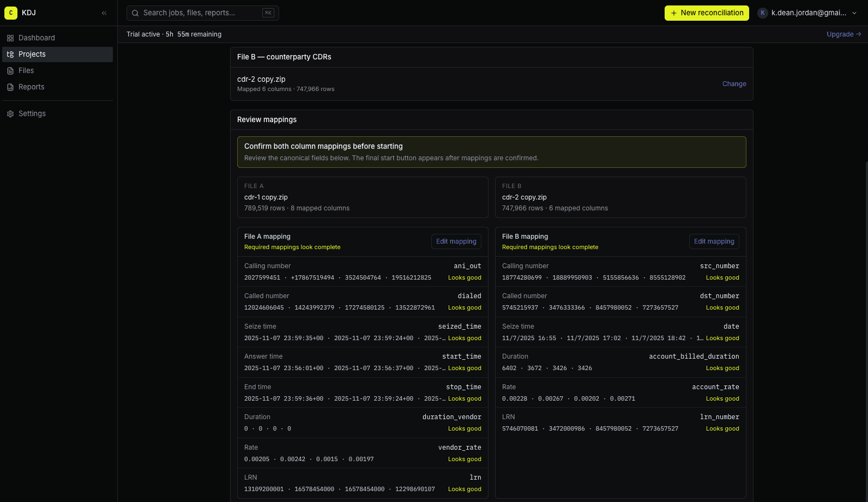Image resolution: width=868 pixels, height=502 pixels.
Task: Click the plus icon on New reconciliation
Action: pos(674,13)
